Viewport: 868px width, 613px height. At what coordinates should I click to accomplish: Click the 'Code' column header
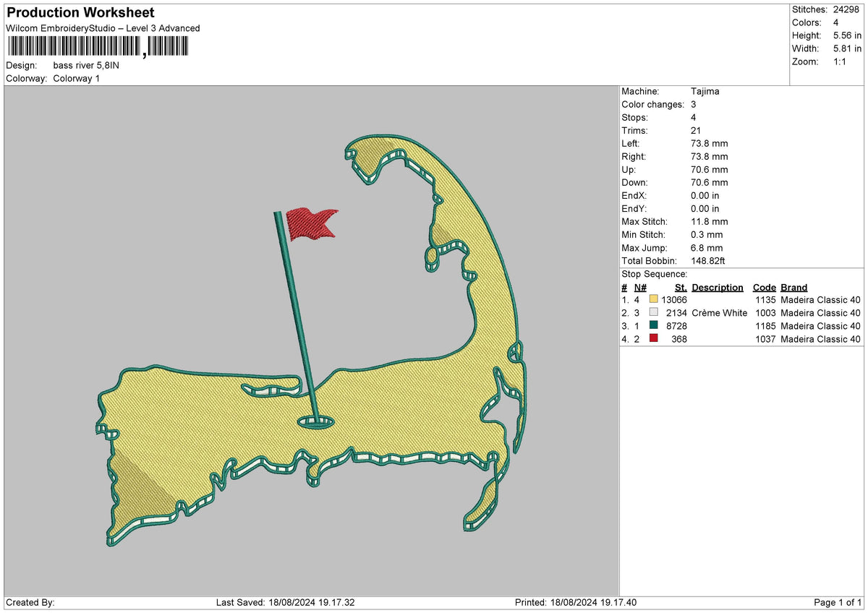coord(764,287)
